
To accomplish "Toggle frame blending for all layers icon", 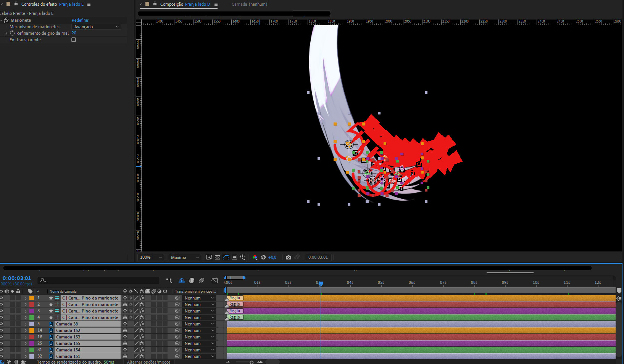I will 192,280.
